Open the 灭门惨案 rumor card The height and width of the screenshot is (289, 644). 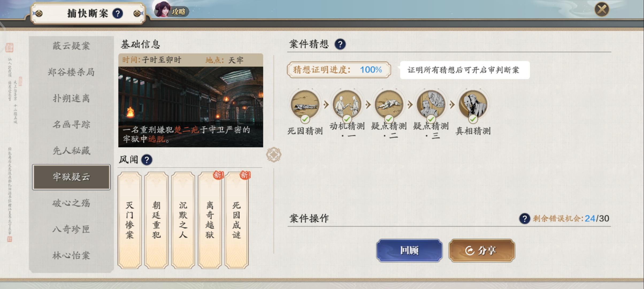point(130,220)
